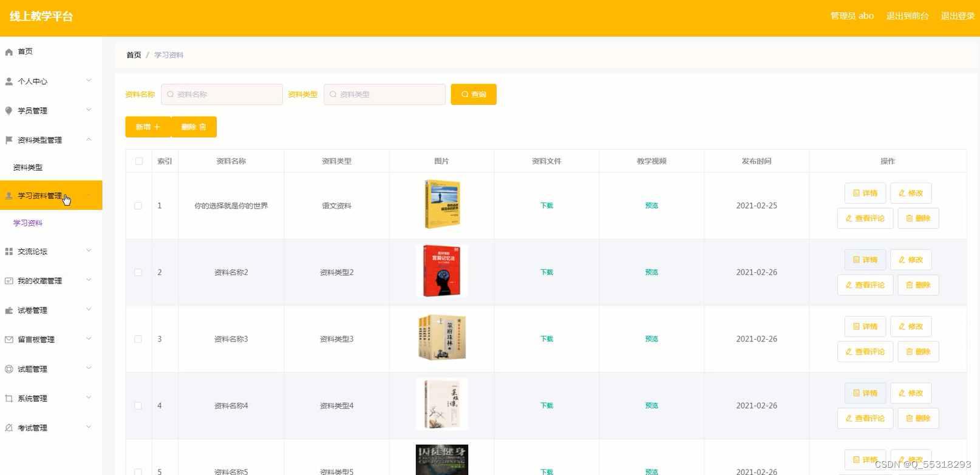980x475 pixels.
Task: Open 考试管理 in the sidebar
Action: [x=51, y=428]
